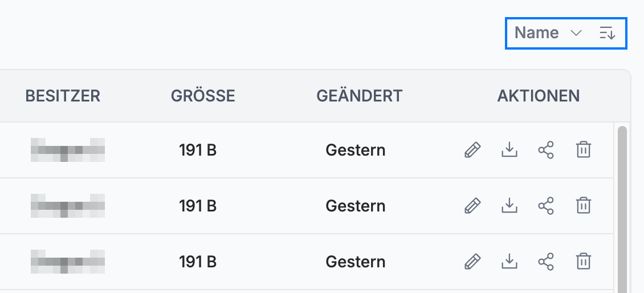This screenshot has width=644, height=293.
Task: Share the file in the second row
Action: coord(546,205)
